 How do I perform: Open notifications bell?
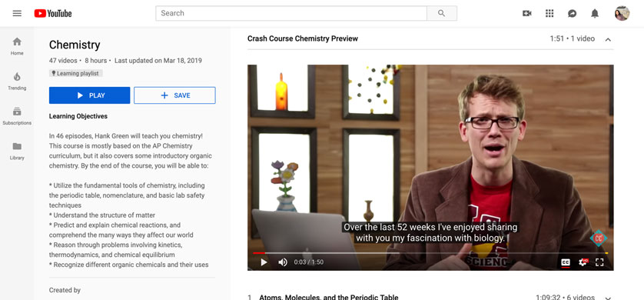point(595,13)
